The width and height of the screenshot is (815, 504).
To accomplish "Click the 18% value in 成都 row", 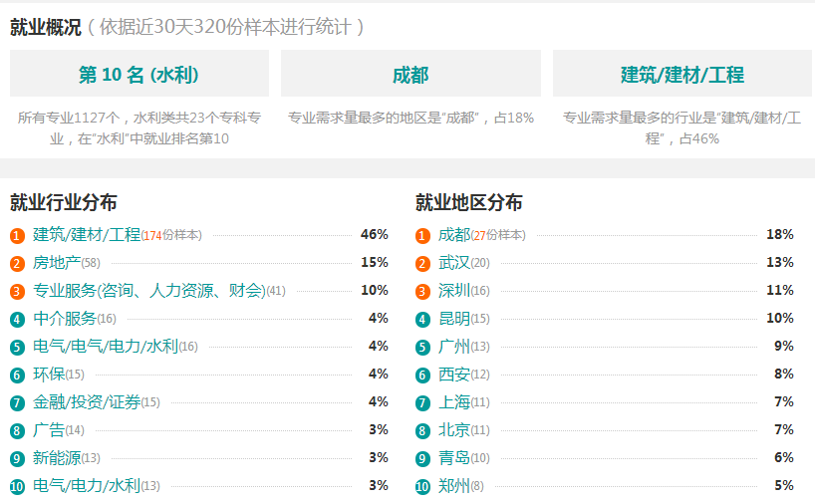I will (x=780, y=234).
